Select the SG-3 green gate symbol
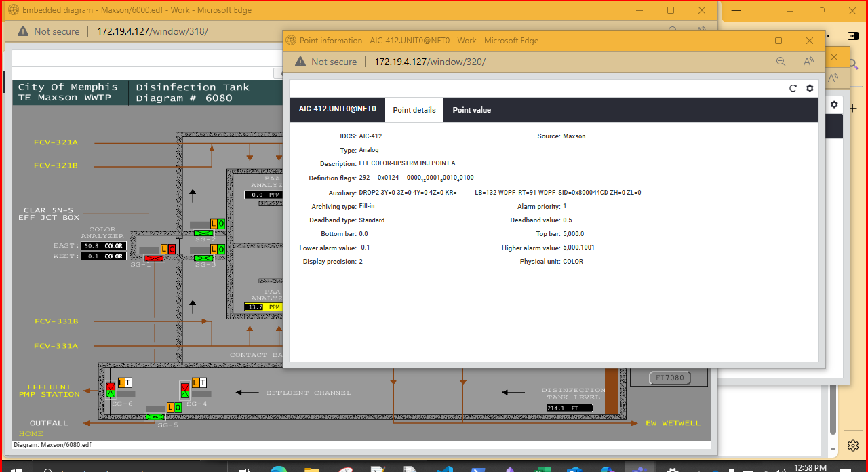868x472 pixels. pyautogui.click(x=203, y=258)
